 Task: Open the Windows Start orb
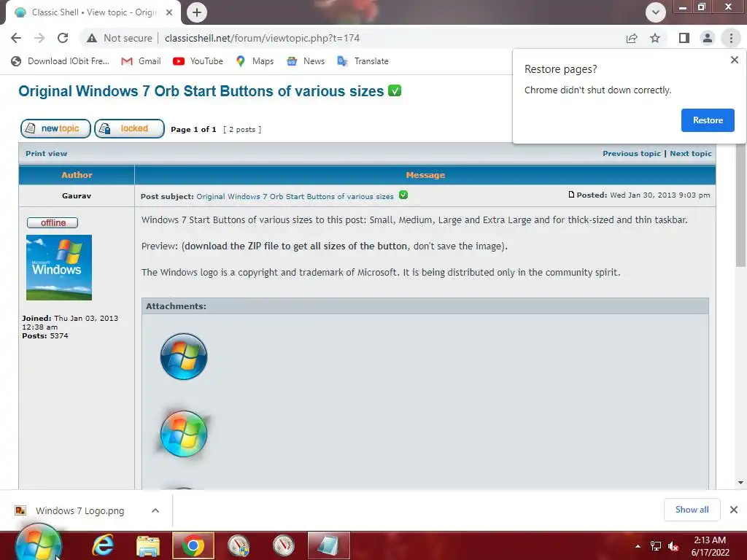pos(38,545)
